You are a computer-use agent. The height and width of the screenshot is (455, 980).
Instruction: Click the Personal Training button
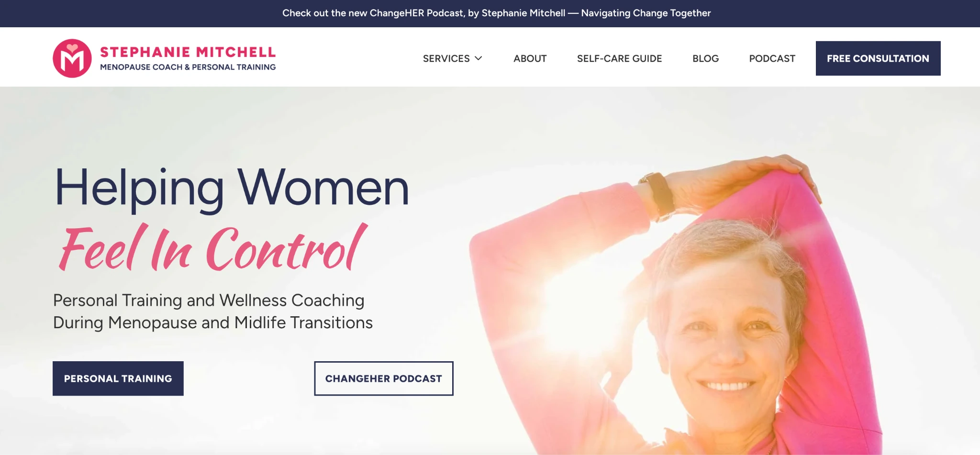click(118, 378)
